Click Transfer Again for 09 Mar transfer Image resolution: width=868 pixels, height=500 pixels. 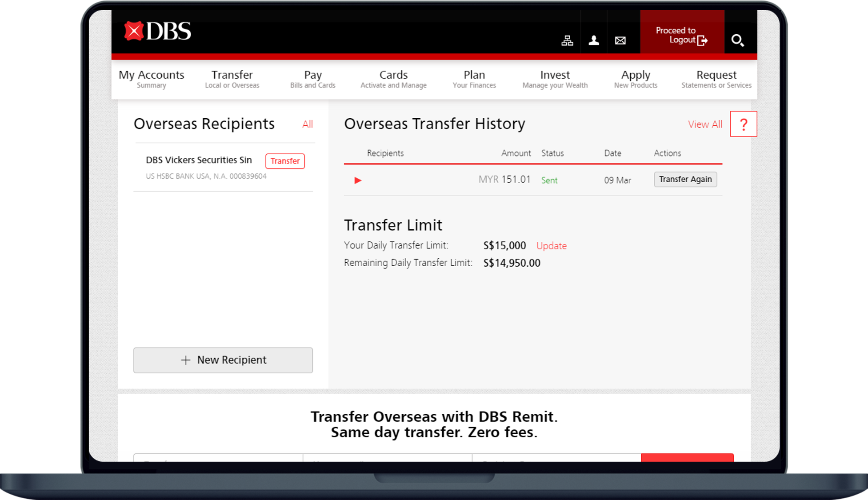685,180
